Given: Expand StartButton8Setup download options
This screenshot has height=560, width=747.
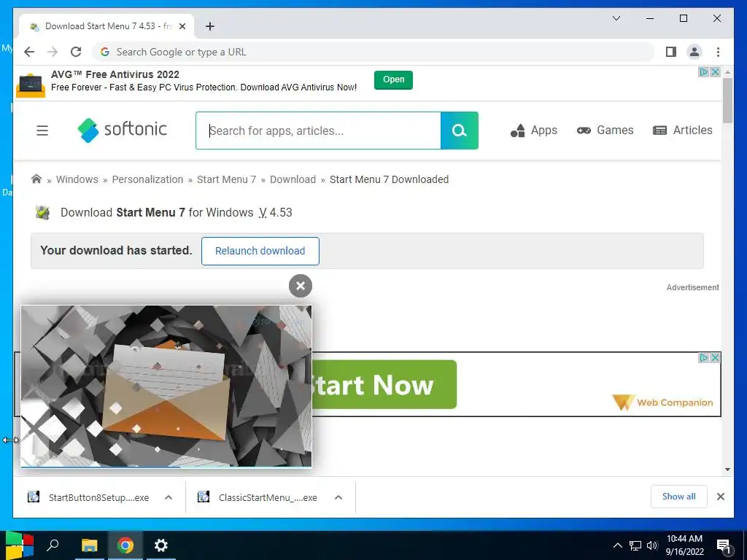Looking at the screenshot, I should point(169,497).
